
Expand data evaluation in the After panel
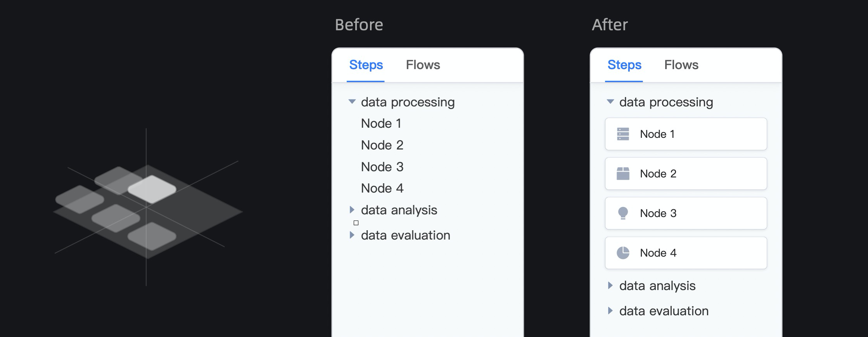[610, 311]
